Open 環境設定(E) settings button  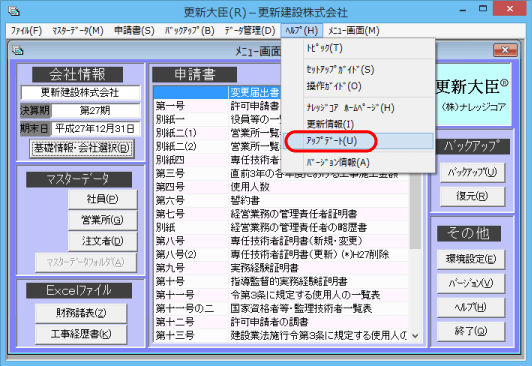pos(471,259)
